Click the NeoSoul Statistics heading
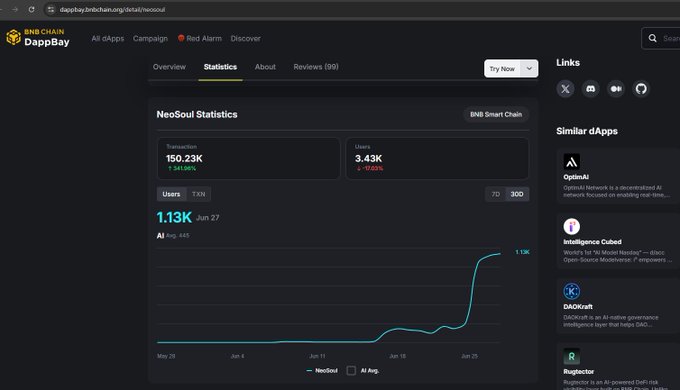The width and height of the screenshot is (680, 390). coord(197,115)
